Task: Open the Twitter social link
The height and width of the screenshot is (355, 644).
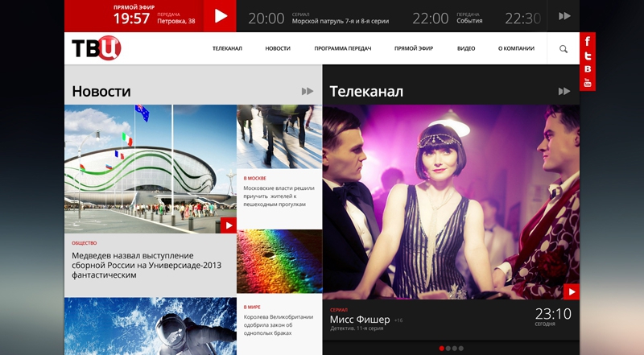Action: (588, 56)
